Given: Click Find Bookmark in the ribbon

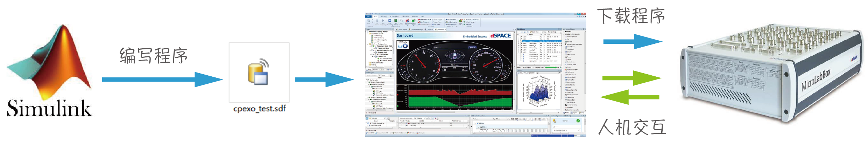Looking at the screenshot, I should [451, 25].
